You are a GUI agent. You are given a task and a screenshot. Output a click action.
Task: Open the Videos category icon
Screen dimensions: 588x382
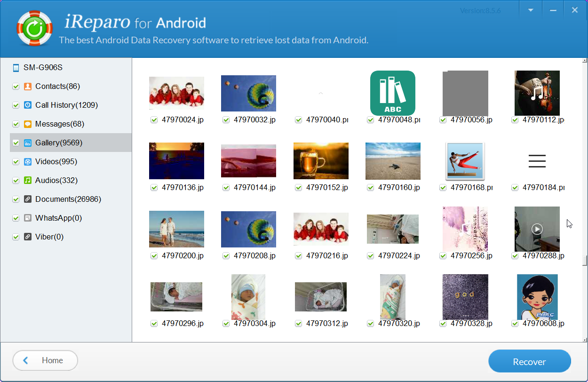click(x=28, y=161)
